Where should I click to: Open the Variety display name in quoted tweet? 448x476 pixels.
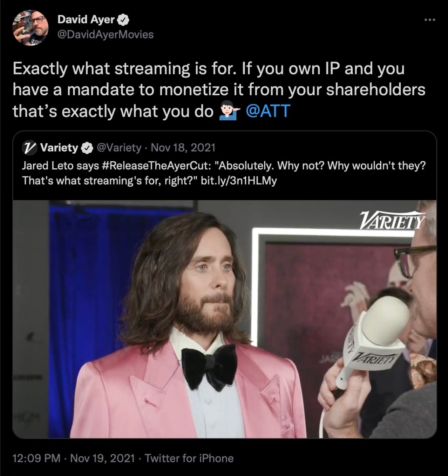pyautogui.click(x=59, y=148)
